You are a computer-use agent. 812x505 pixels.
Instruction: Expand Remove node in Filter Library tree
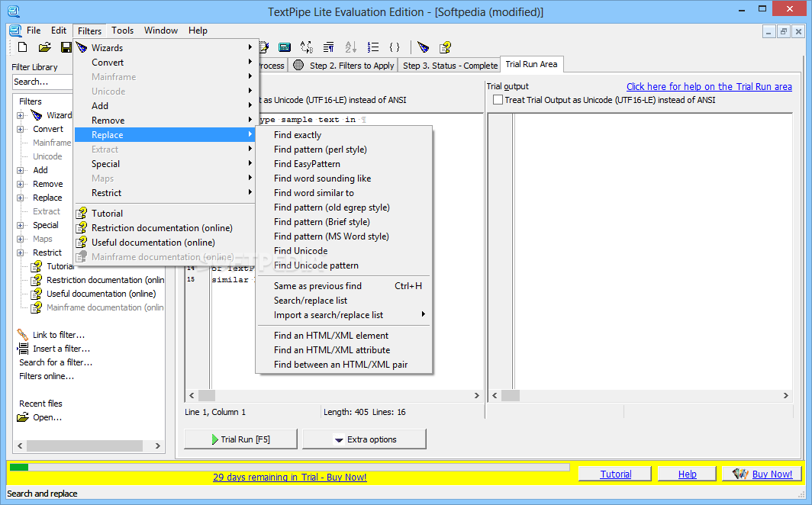click(20, 184)
